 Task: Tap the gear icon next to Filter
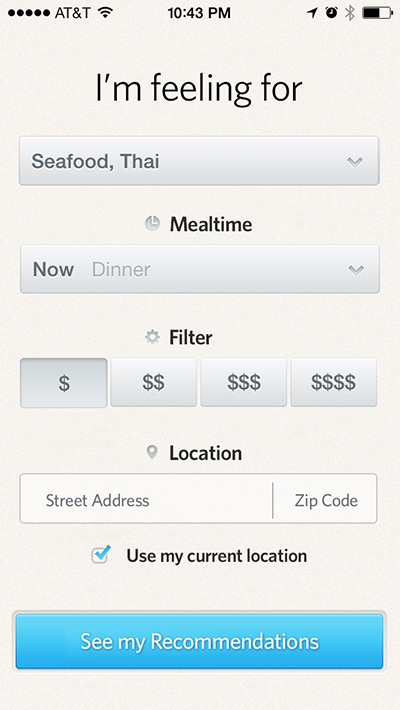pyautogui.click(x=152, y=337)
